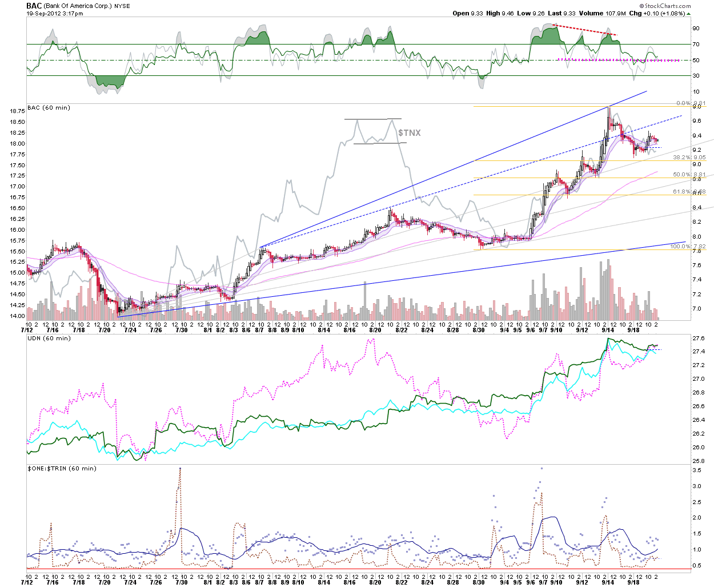Click the 30 oversold level on RSI scale
The height and width of the screenshot is (588, 714).
tap(696, 76)
